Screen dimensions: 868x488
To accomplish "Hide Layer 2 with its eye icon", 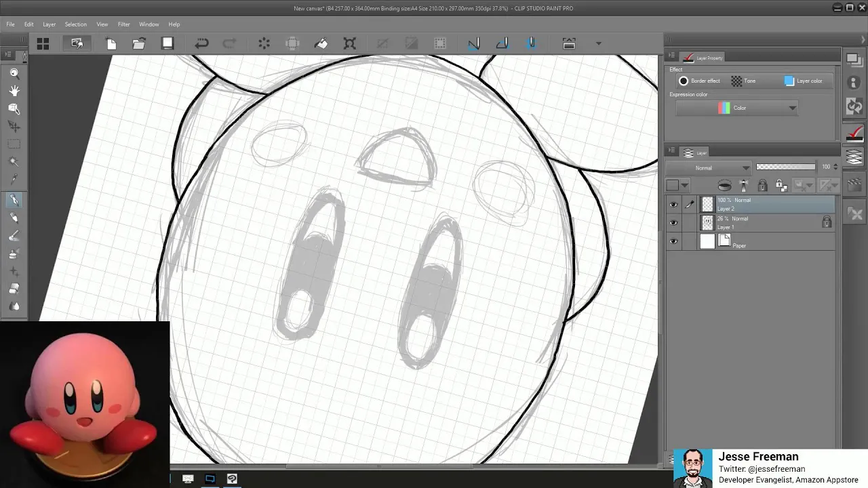I will (673, 204).
